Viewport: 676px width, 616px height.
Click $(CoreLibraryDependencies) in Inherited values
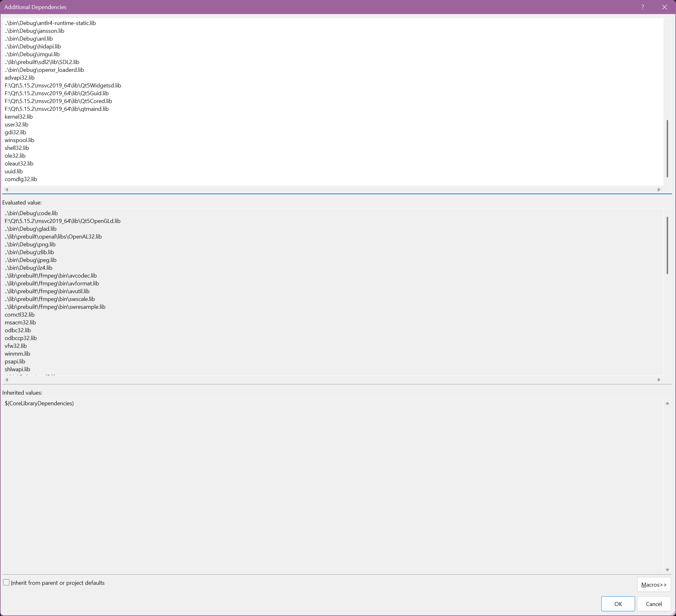pos(39,403)
